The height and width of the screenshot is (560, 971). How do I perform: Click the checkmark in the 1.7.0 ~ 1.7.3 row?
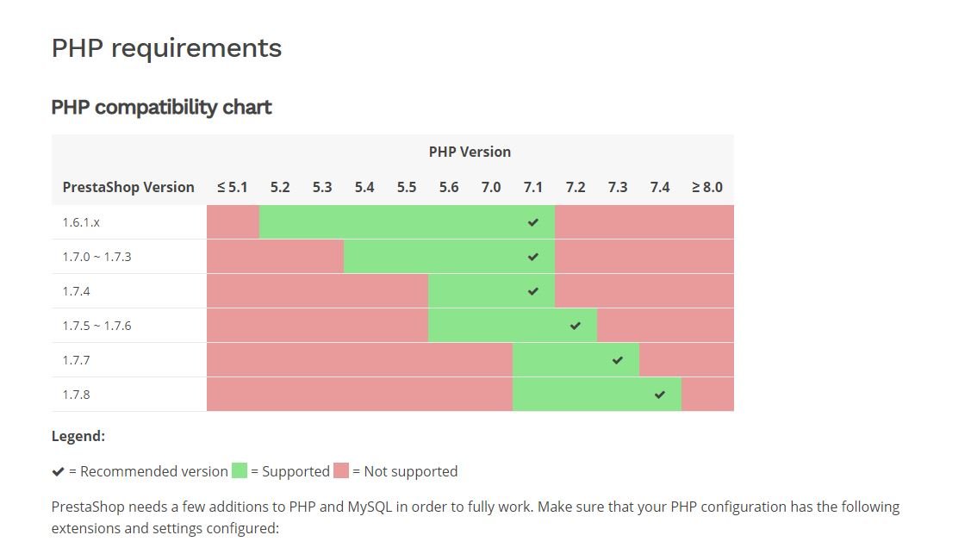pyautogui.click(x=533, y=257)
